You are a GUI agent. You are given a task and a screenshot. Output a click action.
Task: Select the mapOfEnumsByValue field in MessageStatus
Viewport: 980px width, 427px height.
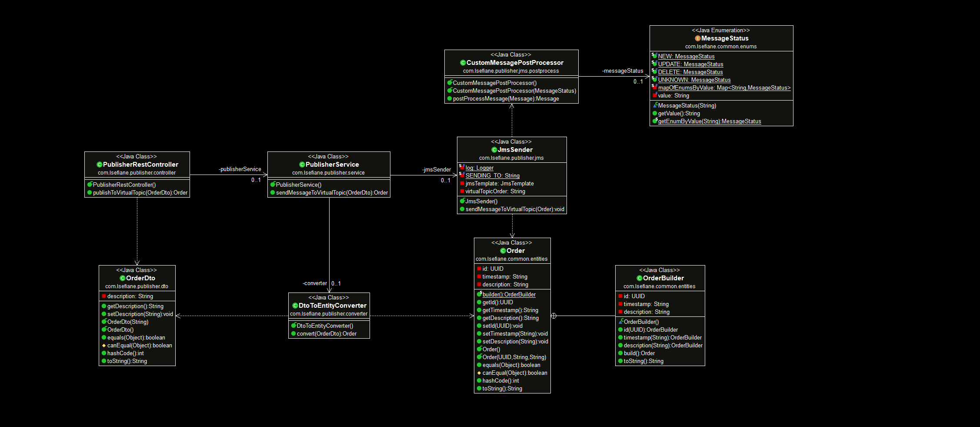pyautogui.click(x=724, y=88)
